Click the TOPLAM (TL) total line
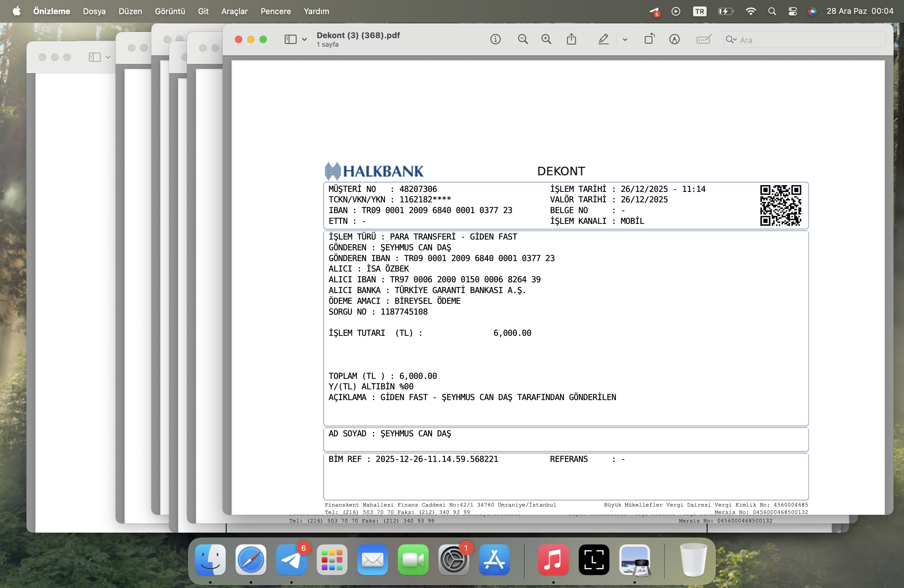The image size is (904, 588). point(383,376)
